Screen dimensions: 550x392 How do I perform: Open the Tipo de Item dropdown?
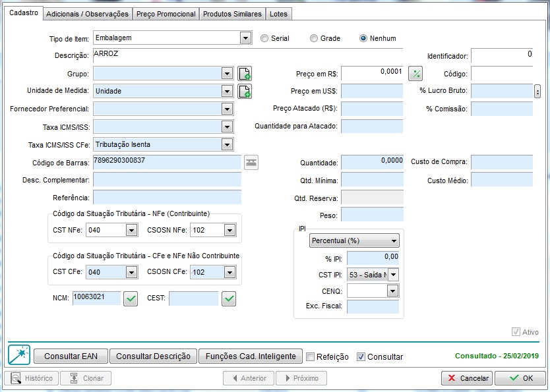coord(246,38)
